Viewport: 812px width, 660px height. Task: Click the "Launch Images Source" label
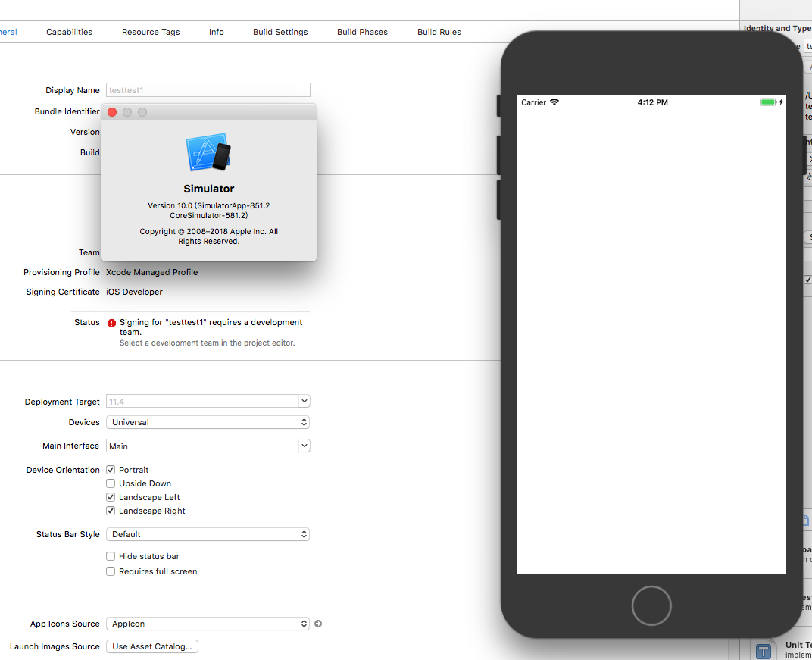[55, 646]
